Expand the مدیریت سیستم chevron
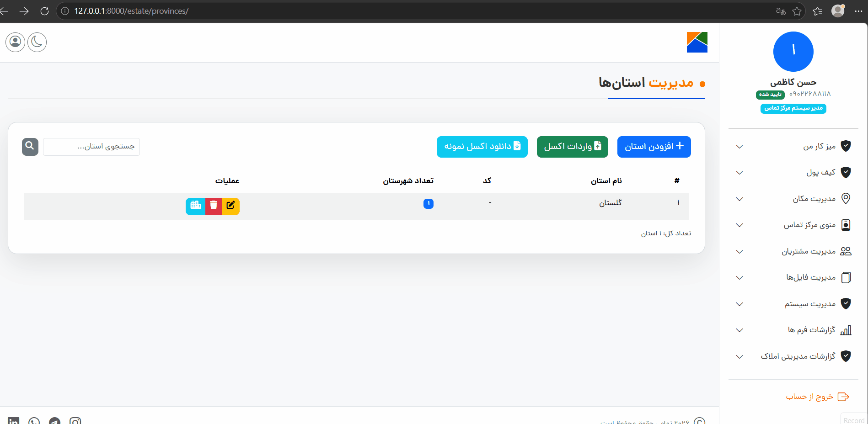The height and width of the screenshot is (424, 868). click(739, 304)
